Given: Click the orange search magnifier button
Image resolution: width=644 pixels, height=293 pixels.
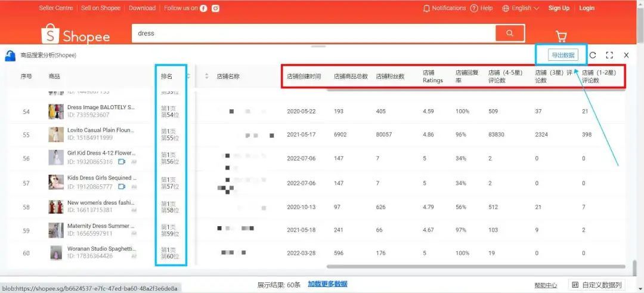Looking at the screenshot, I should click(x=509, y=33).
